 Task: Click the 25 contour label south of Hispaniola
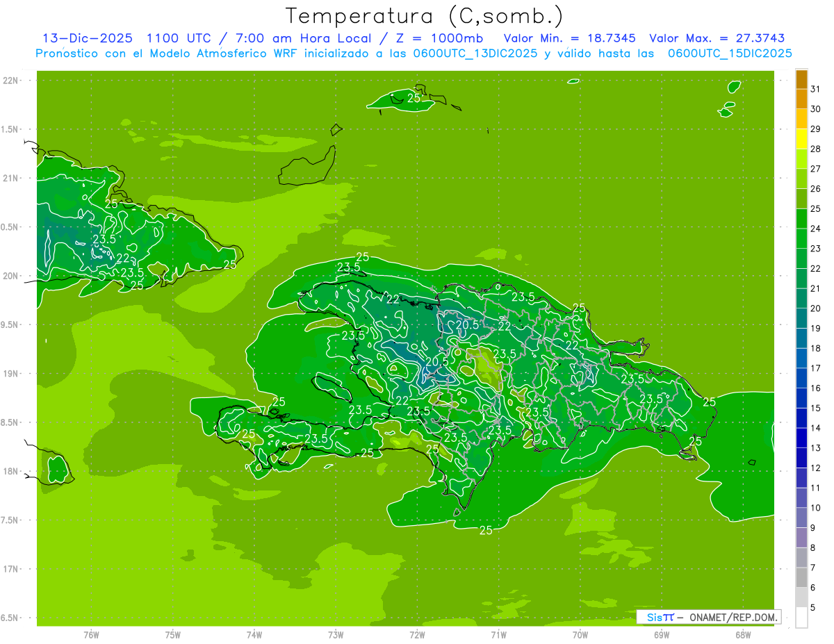(x=486, y=531)
